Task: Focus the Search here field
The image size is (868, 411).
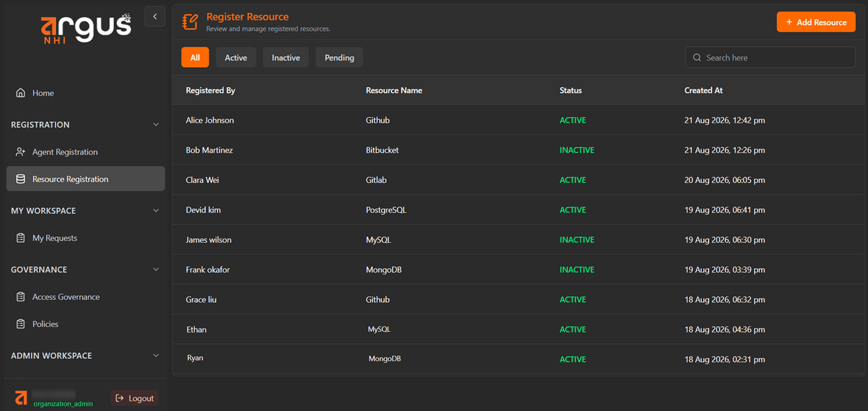Action: coord(770,57)
